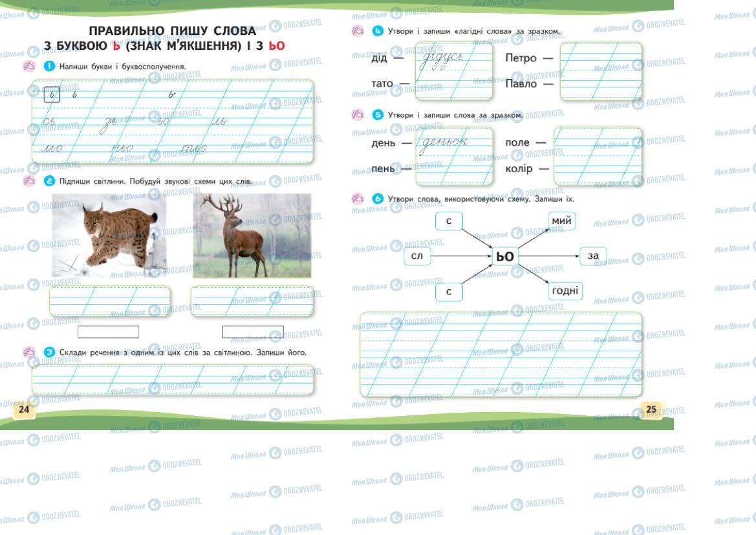Click the page number 25 badge
Image resolution: width=756 pixels, height=535 pixels.
(x=651, y=409)
